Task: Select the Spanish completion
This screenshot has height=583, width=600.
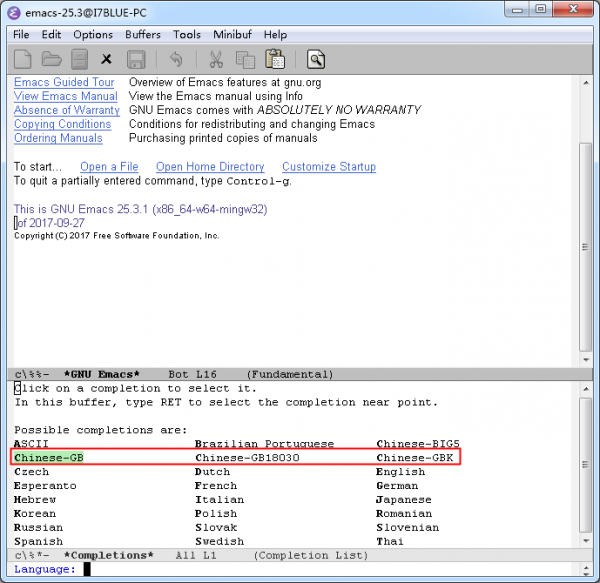Action: click(x=38, y=541)
